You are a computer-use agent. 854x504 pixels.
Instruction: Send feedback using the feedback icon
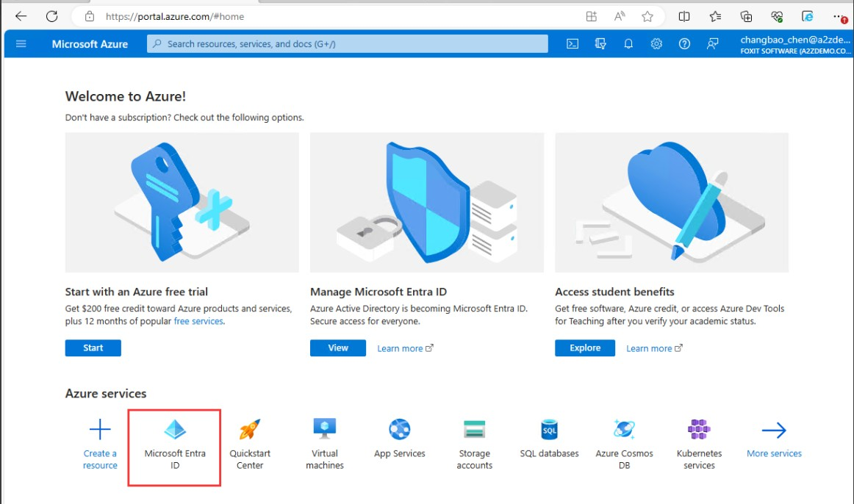[x=711, y=43]
